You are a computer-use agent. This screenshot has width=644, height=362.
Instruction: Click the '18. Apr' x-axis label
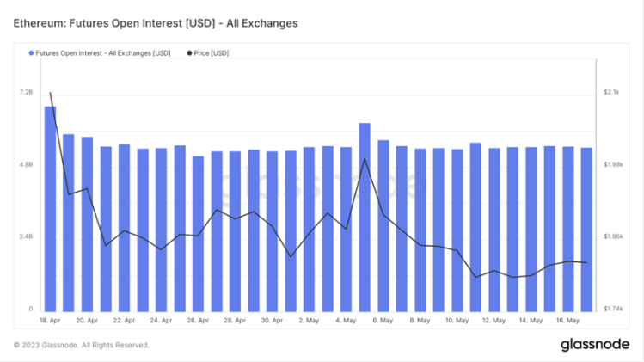[50, 321]
